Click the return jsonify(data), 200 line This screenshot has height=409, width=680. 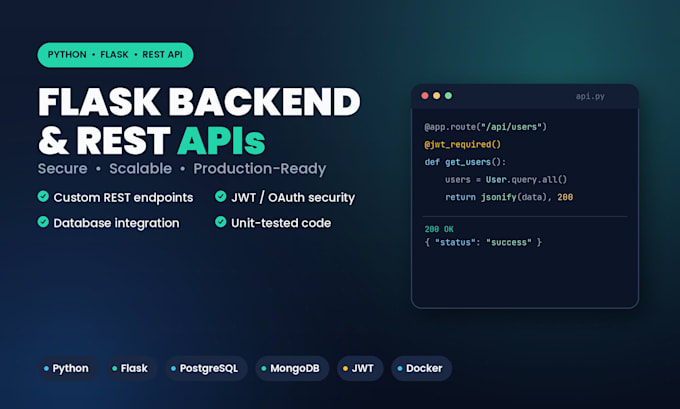click(x=509, y=197)
